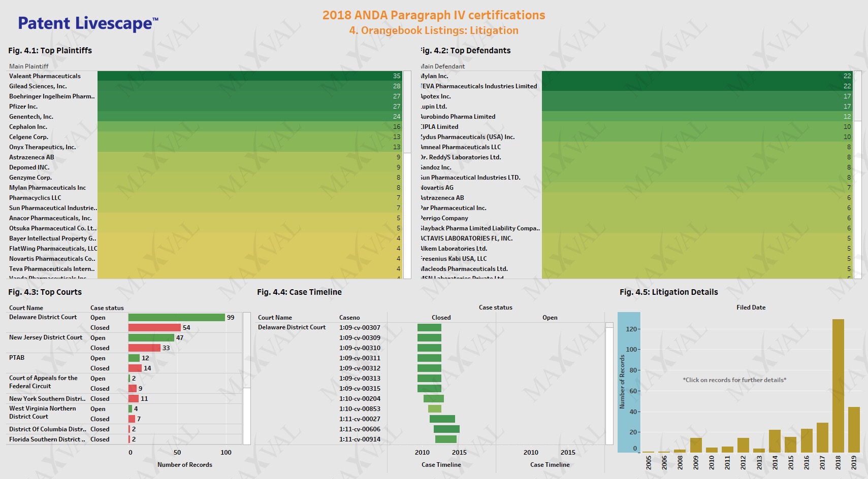Select the 2014 filed date bar

tap(775, 441)
